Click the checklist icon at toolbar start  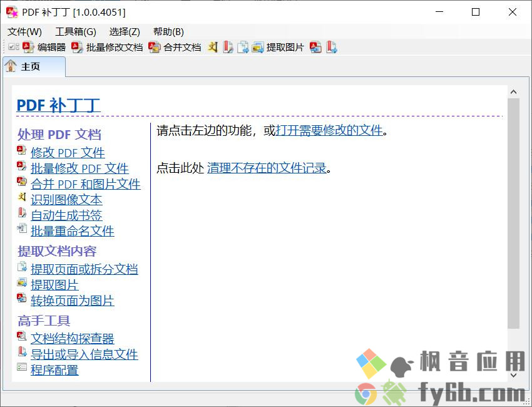click(14, 47)
